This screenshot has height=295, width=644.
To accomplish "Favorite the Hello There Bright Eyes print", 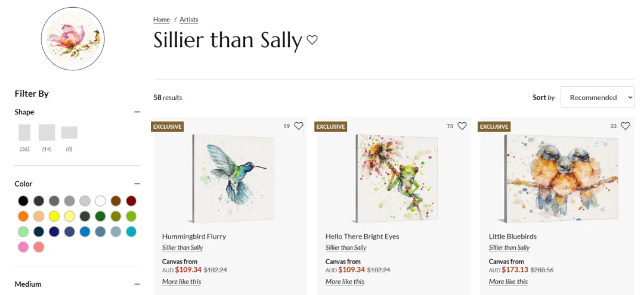I will tap(462, 126).
